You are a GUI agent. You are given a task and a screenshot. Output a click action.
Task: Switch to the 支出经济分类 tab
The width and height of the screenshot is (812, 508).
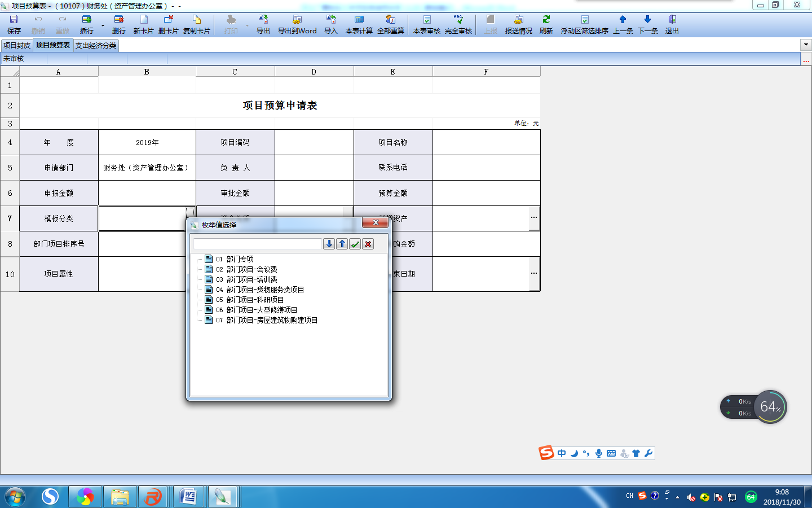click(x=96, y=45)
